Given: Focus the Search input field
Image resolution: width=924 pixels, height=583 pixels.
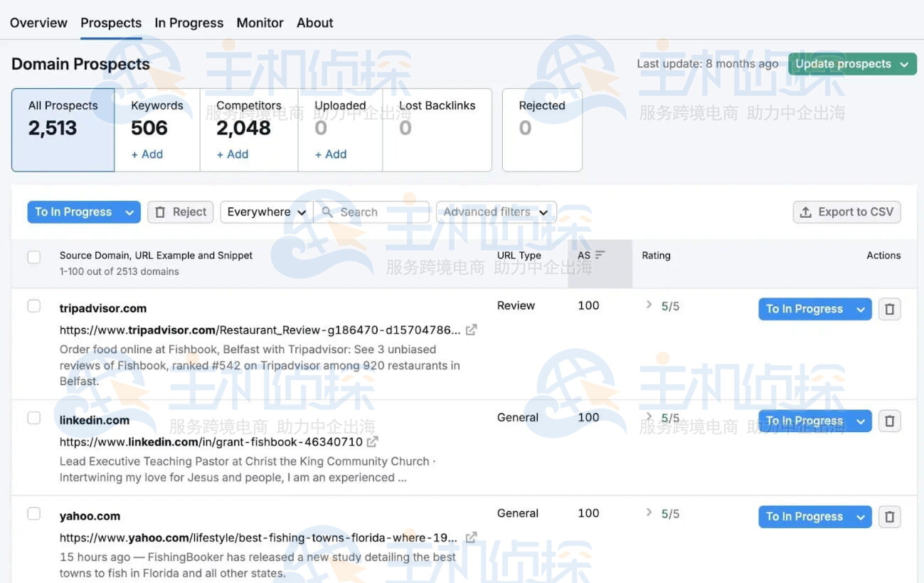Looking at the screenshot, I should (x=372, y=212).
